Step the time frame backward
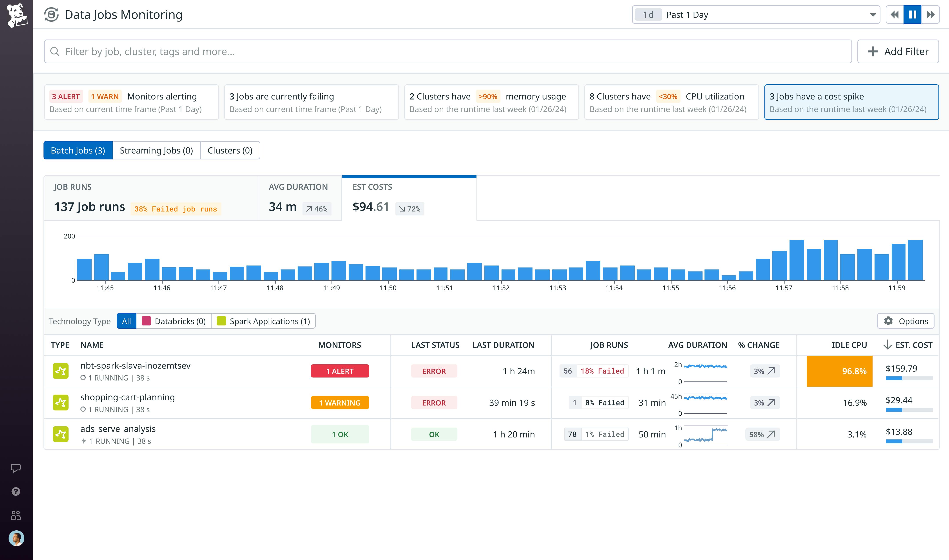Image resolution: width=949 pixels, height=560 pixels. pyautogui.click(x=894, y=14)
